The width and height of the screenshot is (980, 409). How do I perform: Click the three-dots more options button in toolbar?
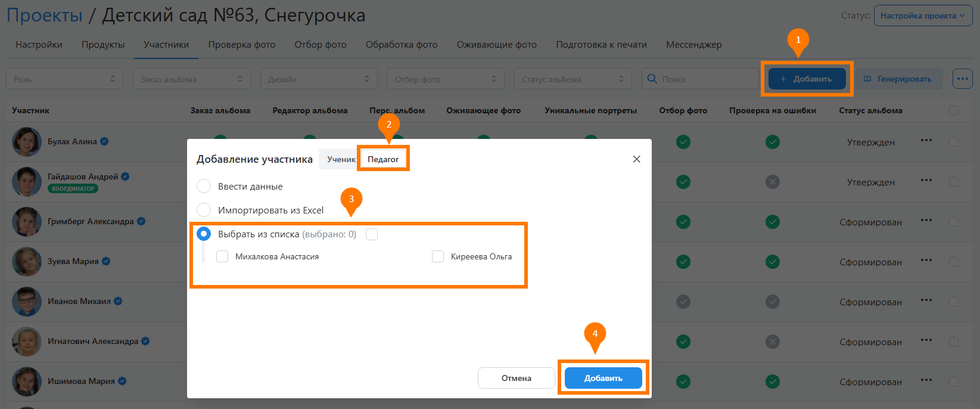pos(962,79)
